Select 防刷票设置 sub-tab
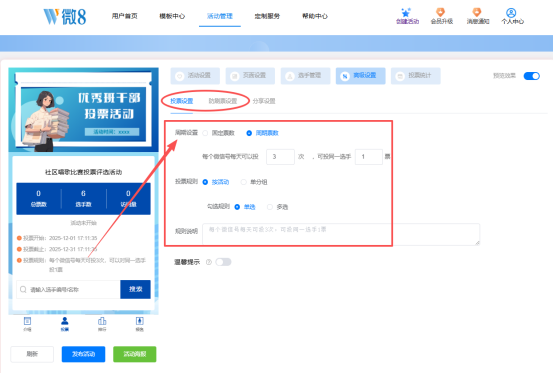The height and width of the screenshot is (373, 553). click(223, 101)
